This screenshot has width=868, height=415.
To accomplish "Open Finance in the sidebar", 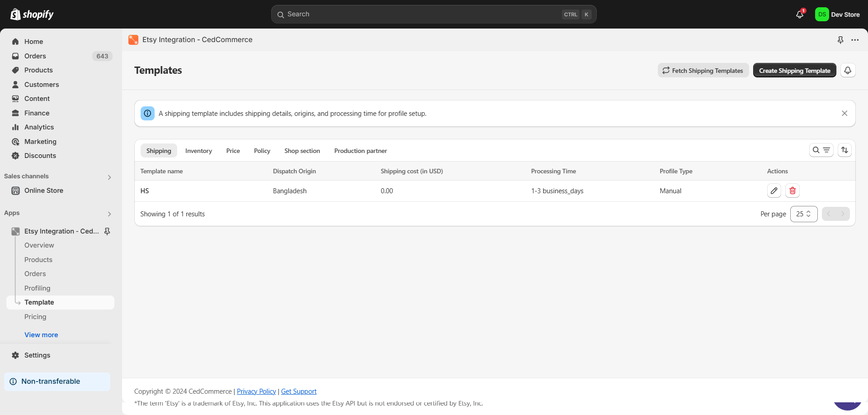I will point(37,113).
